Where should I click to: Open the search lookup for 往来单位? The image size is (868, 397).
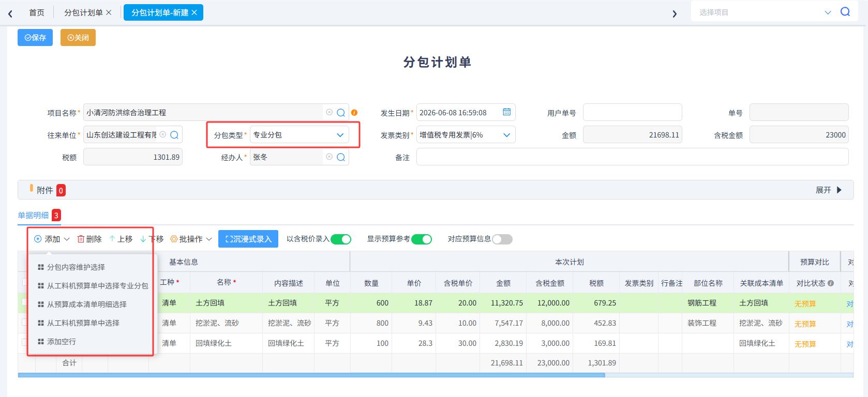pyautogui.click(x=174, y=135)
